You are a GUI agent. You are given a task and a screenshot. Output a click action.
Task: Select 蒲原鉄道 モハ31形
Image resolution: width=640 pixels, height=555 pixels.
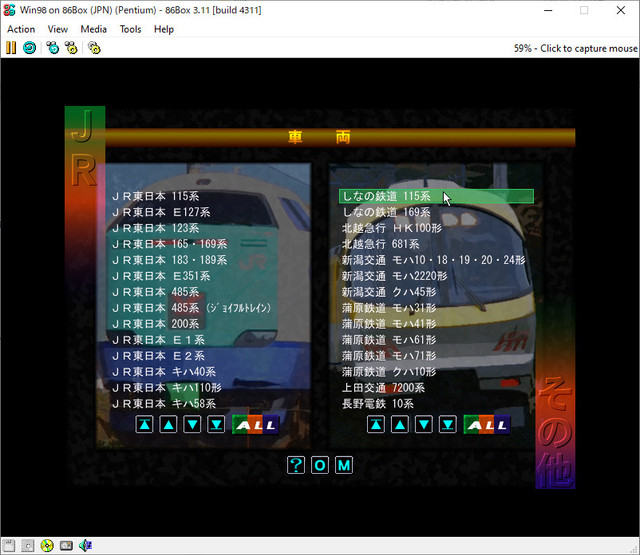(x=389, y=308)
